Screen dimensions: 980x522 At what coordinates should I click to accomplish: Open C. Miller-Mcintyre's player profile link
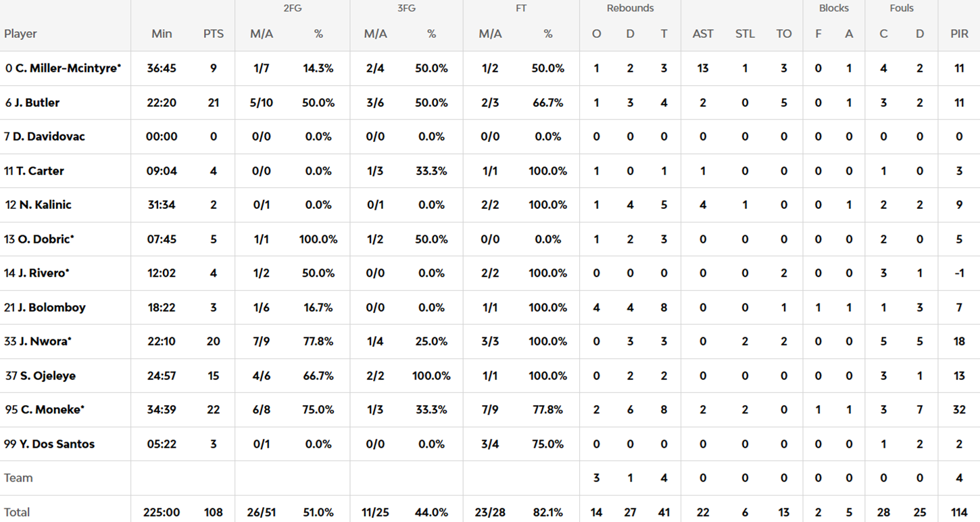[x=68, y=68]
